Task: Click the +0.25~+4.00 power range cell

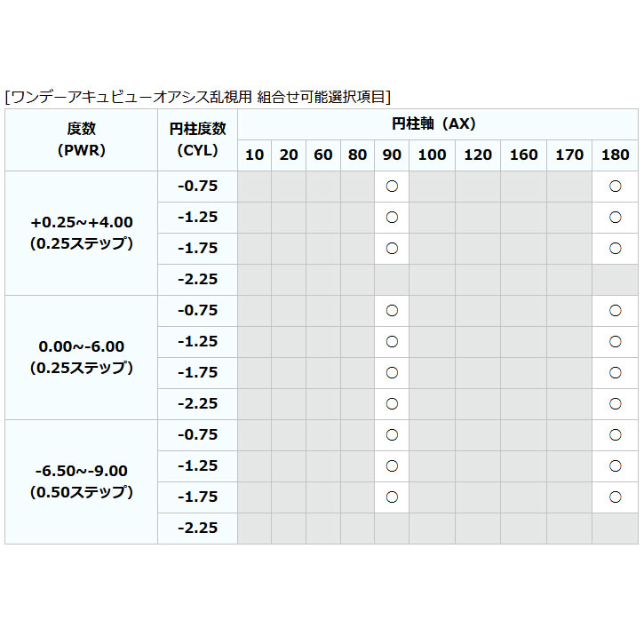Action: [x=81, y=233]
